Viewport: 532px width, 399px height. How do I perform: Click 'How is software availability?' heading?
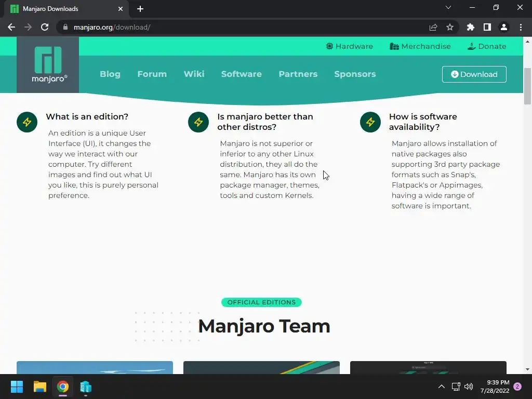pos(423,122)
